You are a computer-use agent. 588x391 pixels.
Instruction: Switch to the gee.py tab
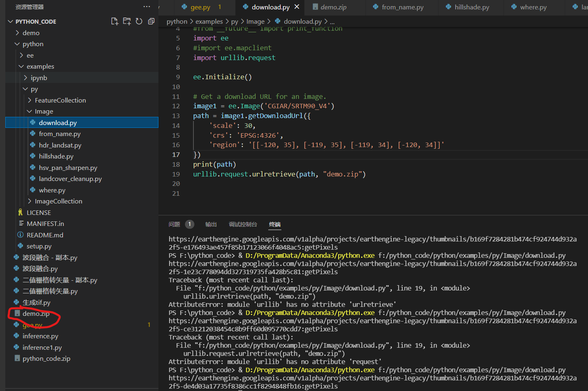coord(200,7)
